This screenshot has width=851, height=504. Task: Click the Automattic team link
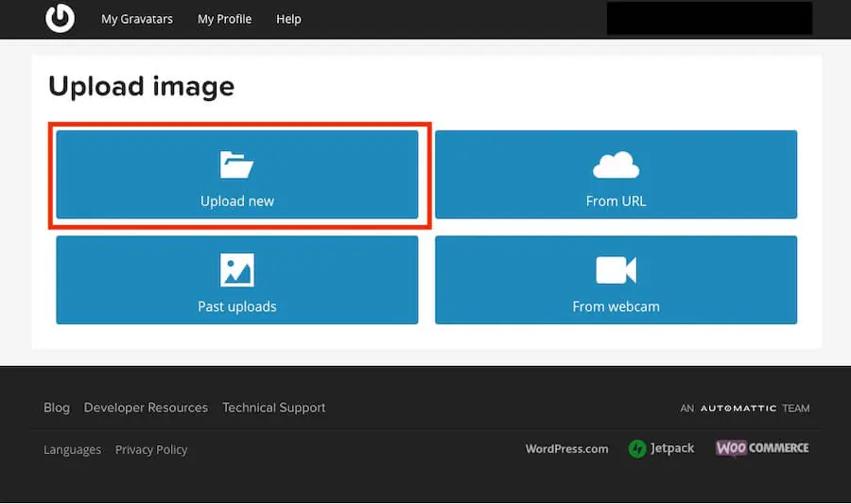click(x=745, y=408)
